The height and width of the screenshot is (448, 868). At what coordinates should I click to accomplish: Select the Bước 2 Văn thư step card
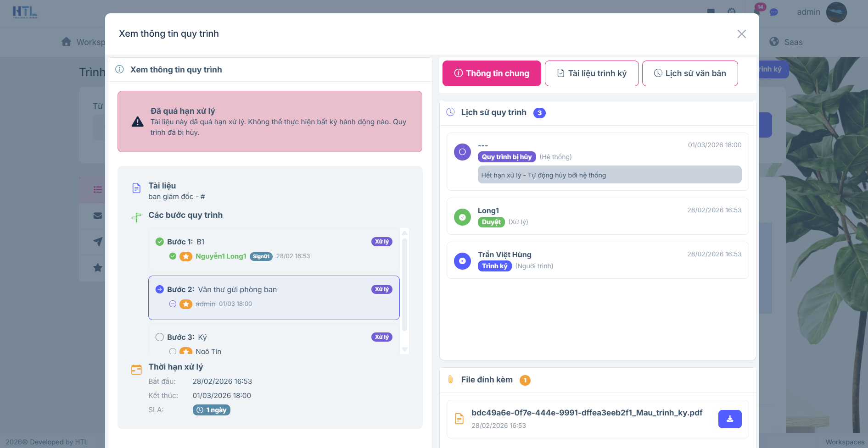(x=274, y=298)
